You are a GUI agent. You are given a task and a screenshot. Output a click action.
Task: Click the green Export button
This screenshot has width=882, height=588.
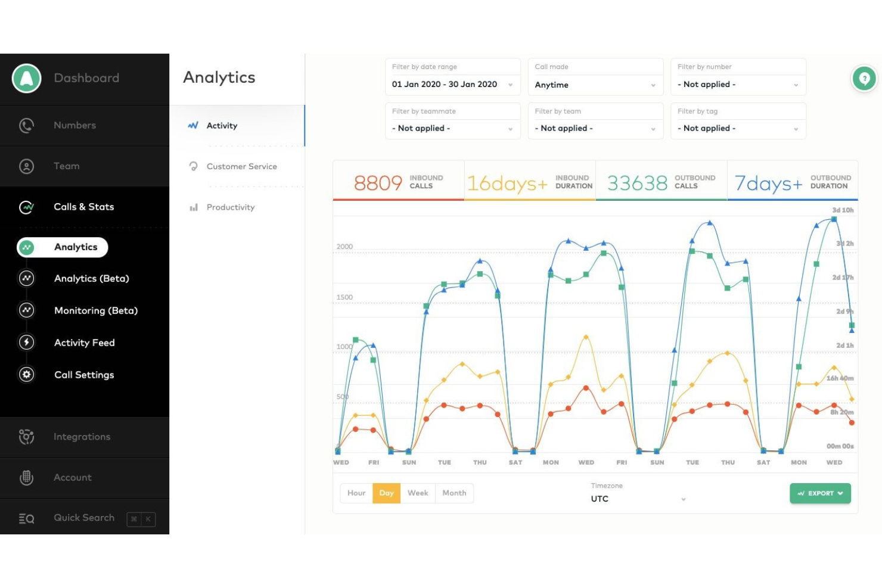(x=820, y=493)
